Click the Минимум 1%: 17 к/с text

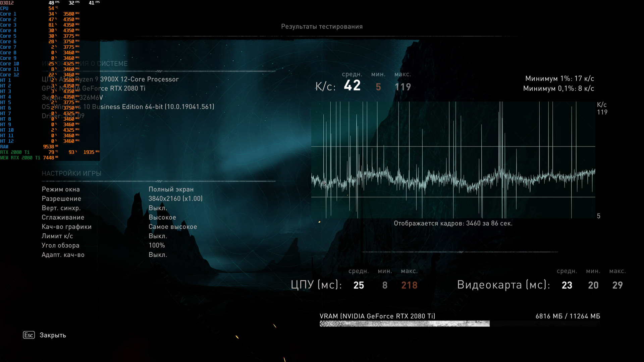(x=559, y=78)
